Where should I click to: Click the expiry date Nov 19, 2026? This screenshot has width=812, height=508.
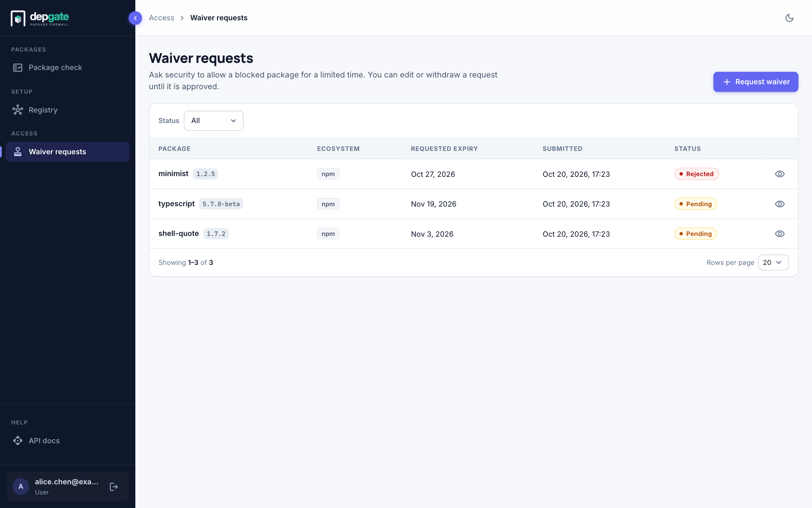pyautogui.click(x=433, y=204)
